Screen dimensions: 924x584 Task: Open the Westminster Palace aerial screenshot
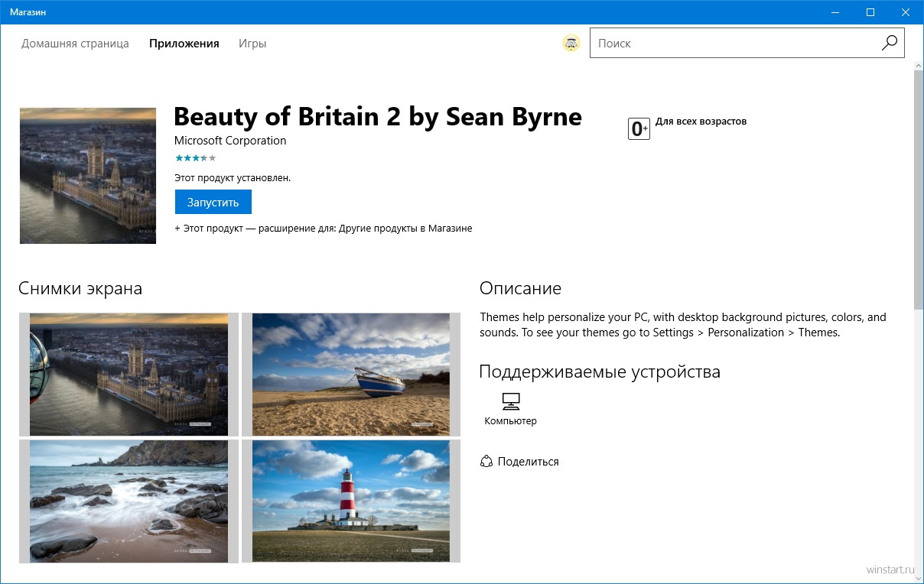(129, 375)
